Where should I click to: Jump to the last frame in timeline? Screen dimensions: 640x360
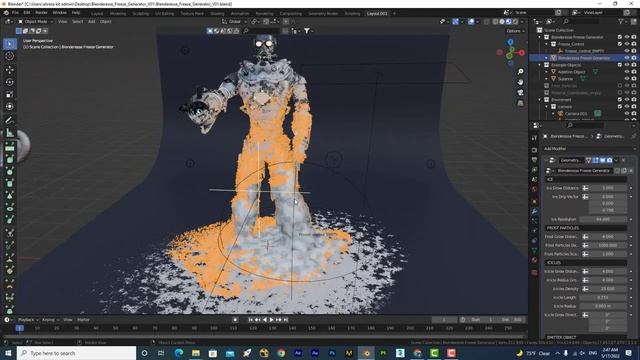pyautogui.click(x=286, y=320)
